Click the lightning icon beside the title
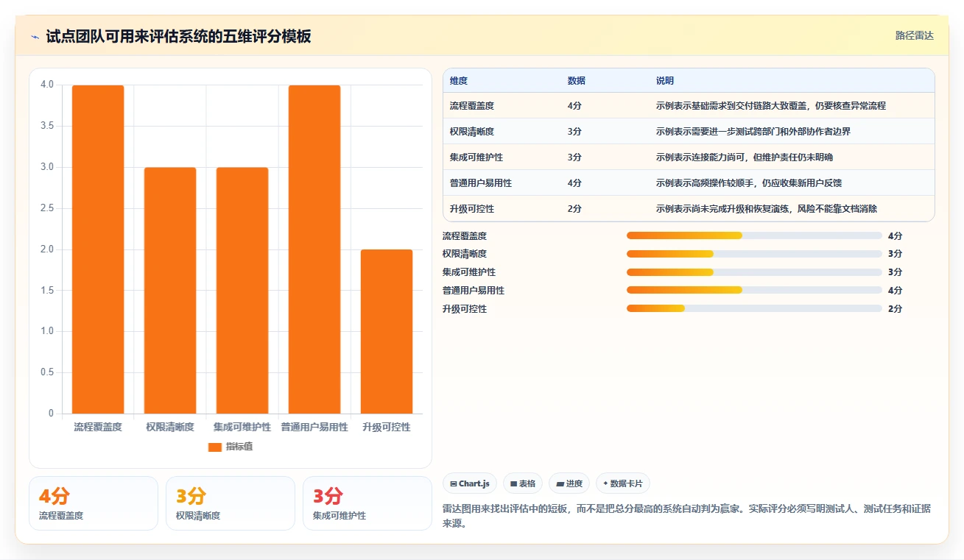Viewport: 964px width, 560px height. (35, 36)
